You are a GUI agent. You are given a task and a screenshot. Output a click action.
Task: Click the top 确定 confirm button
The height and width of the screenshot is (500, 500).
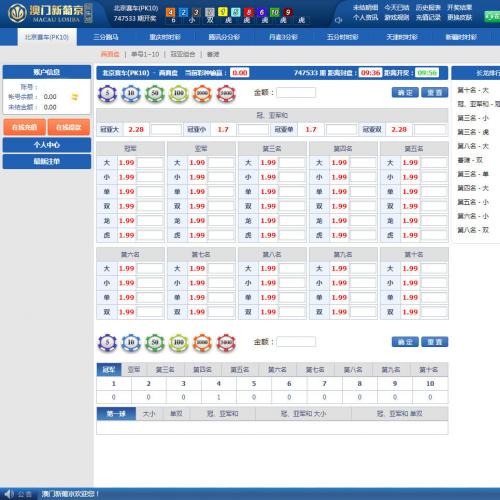click(x=405, y=92)
